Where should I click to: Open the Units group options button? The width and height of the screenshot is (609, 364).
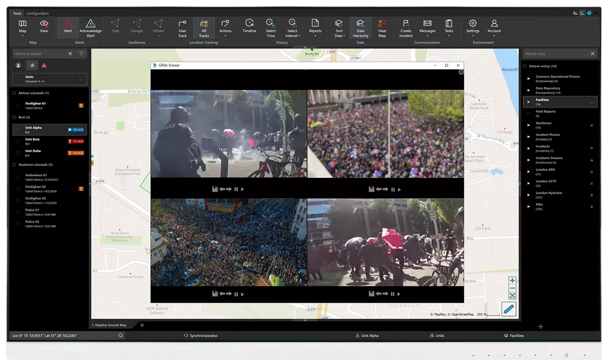[x=81, y=79]
